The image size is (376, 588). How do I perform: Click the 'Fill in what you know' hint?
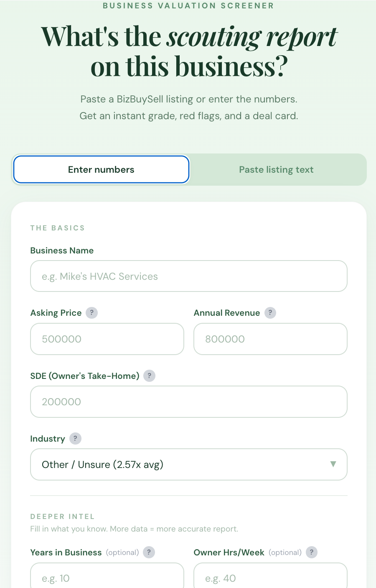pos(134,529)
